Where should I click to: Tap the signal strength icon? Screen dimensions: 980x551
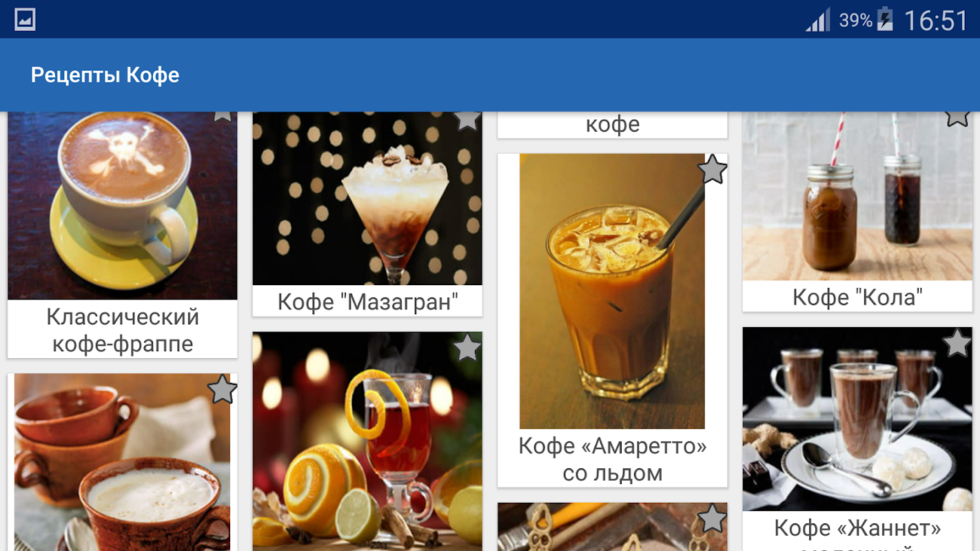point(818,20)
